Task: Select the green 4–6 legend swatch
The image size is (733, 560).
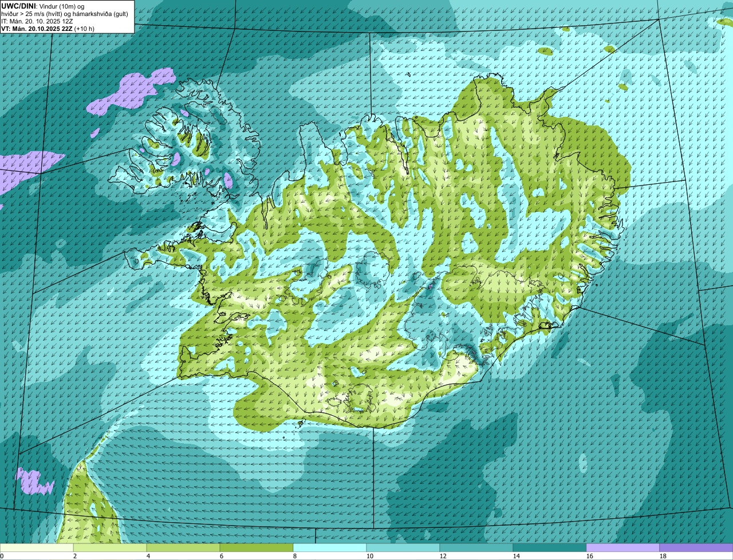Action: 183,547
